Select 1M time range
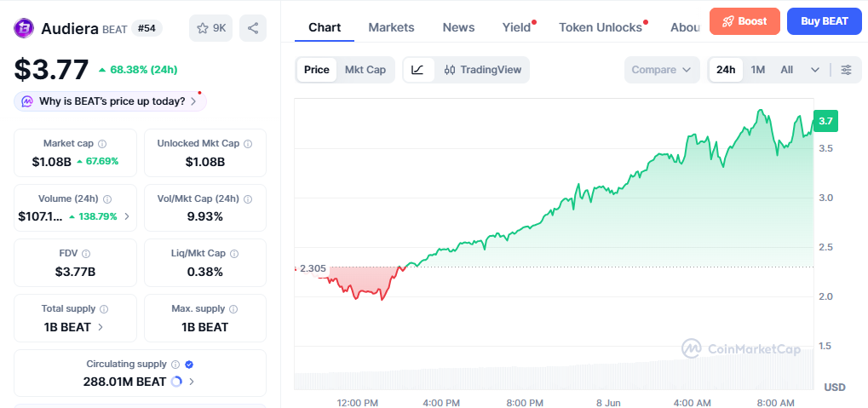Viewport: 868px width, 408px height. click(758, 70)
